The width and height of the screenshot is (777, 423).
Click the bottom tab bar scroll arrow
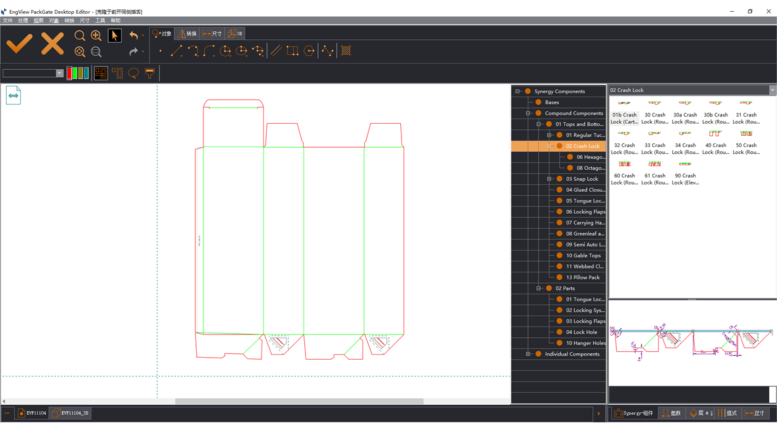(x=599, y=413)
